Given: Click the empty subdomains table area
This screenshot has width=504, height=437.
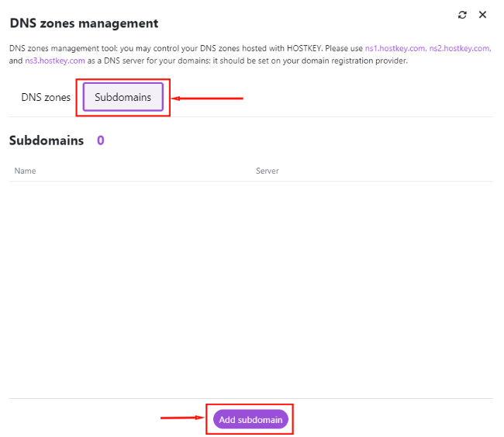Looking at the screenshot, I should coord(250,290).
